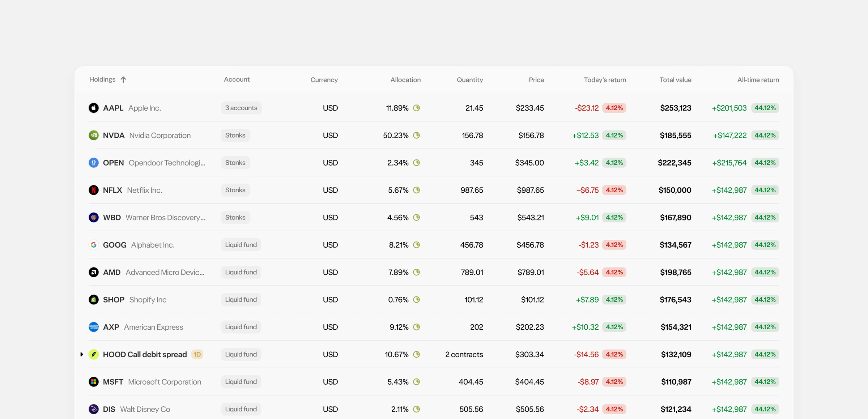Expand the HOOD Call debit spread row

pos(82,354)
